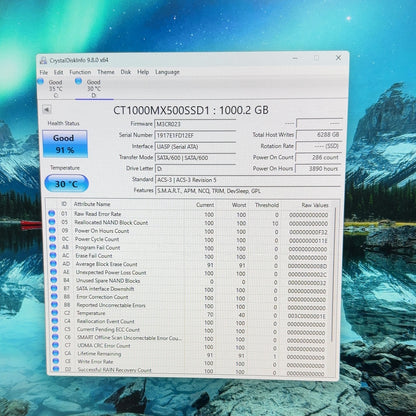The height and width of the screenshot is (416, 416).
Task: Click status orb beside Temperature attribute
Action: [x=54, y=313]
